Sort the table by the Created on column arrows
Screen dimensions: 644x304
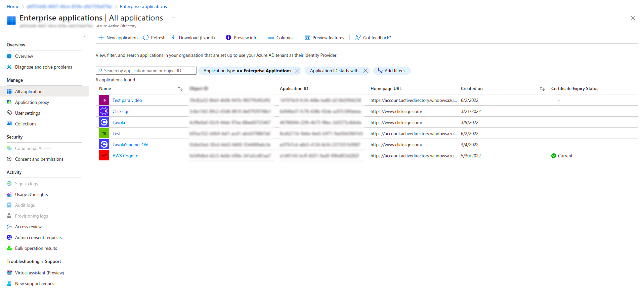pyautogui.click(x=542, y=89)
